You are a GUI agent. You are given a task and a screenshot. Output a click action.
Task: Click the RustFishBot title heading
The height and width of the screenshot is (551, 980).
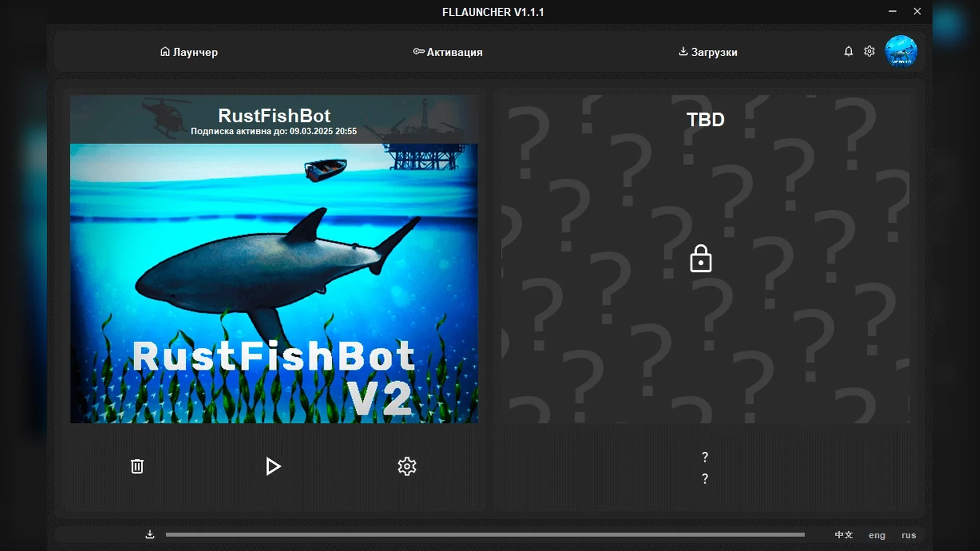tap(274, 116)
